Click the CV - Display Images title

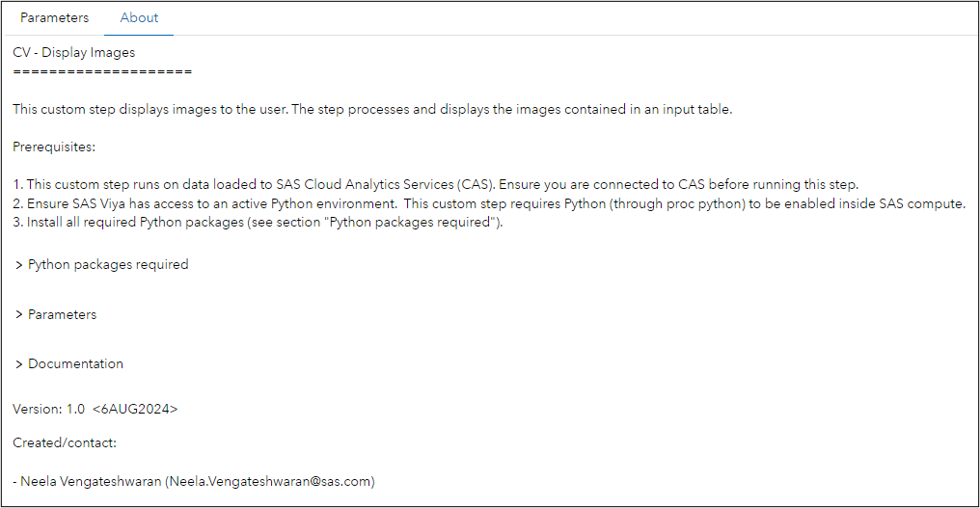click(73, 52)
